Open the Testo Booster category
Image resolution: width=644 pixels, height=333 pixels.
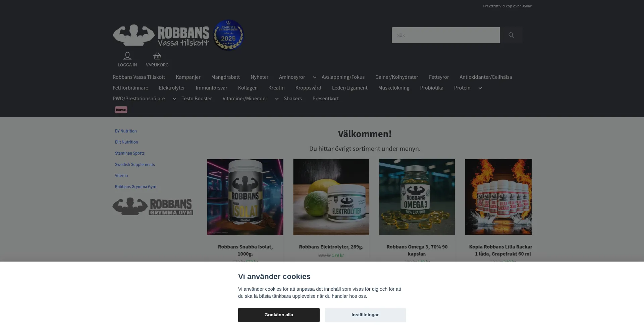[x=197, y=99]
